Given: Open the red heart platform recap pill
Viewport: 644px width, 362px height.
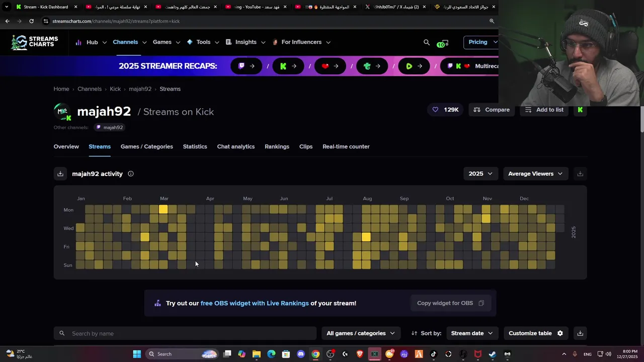Looking at the screenshot, I should click(330, 66).
